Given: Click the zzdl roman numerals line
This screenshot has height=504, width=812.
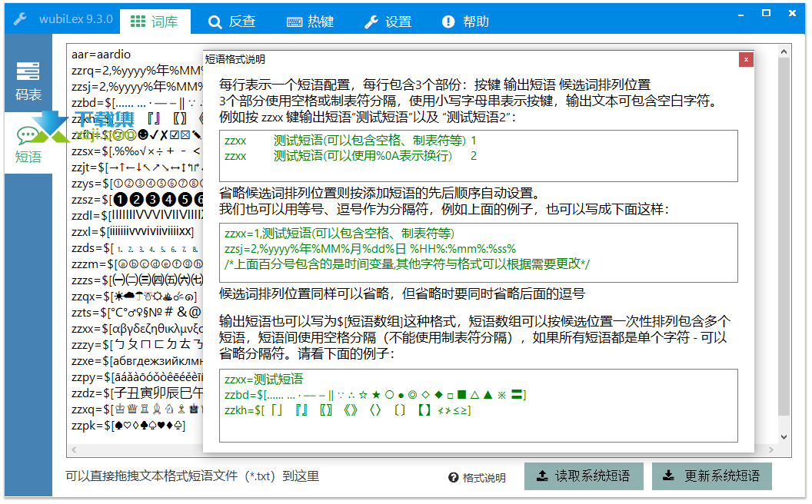Looking at the screenshot, I should tap(137, 215).
